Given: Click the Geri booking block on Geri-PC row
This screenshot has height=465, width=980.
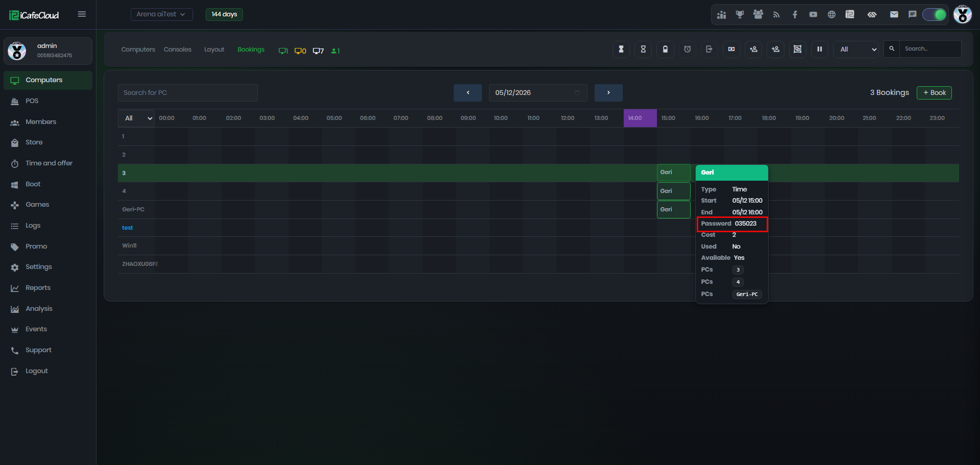Looking at the screenshot, I should pos(674,209).
